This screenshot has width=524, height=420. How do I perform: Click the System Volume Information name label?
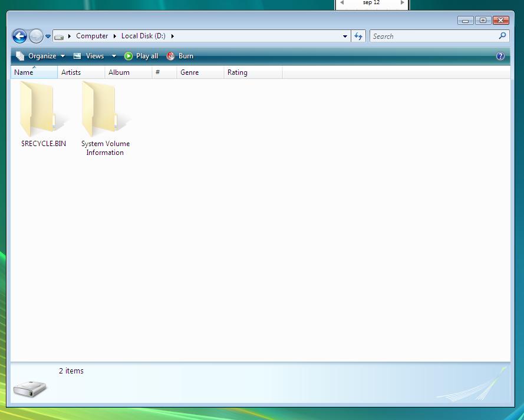(106, 148)
